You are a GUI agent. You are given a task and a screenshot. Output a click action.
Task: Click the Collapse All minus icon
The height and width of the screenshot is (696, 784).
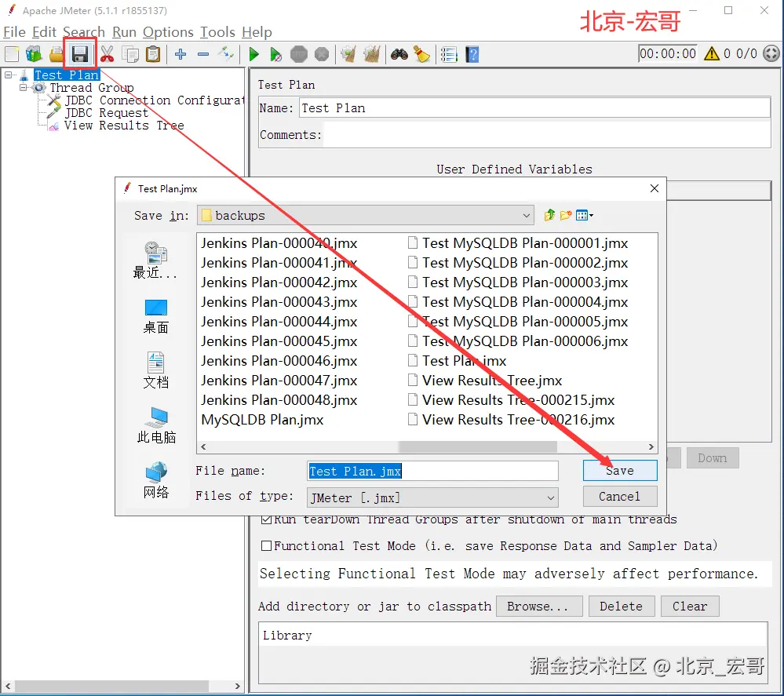203,54
